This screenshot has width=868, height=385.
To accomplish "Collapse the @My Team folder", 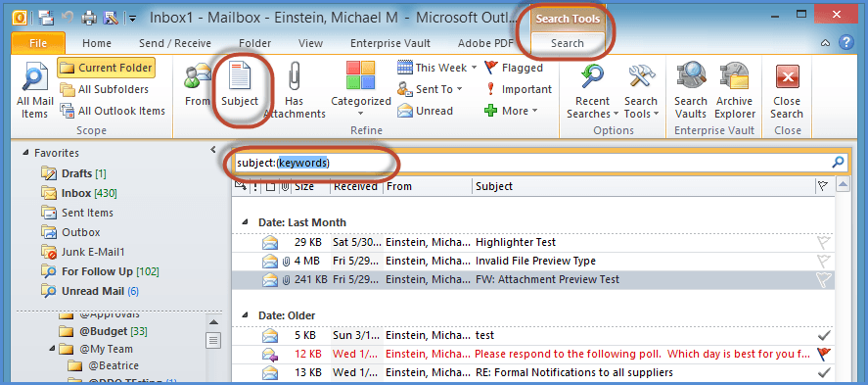I will click(x=52, y=349).
